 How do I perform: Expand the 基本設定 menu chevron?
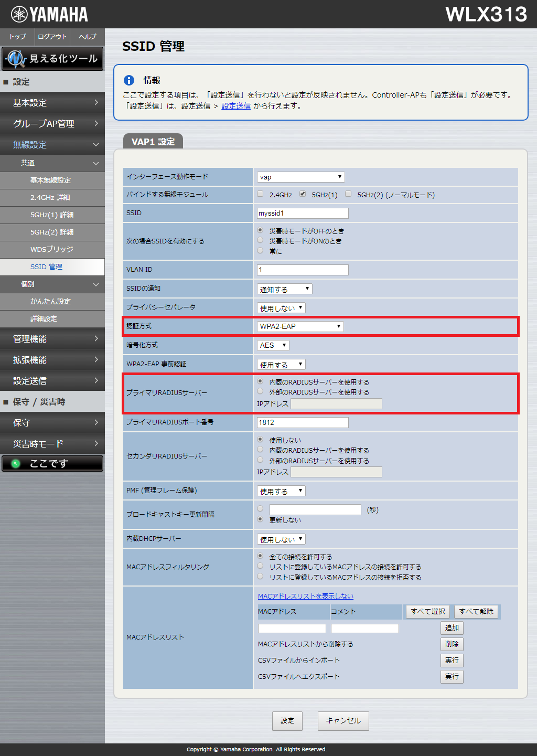(96, 103)
